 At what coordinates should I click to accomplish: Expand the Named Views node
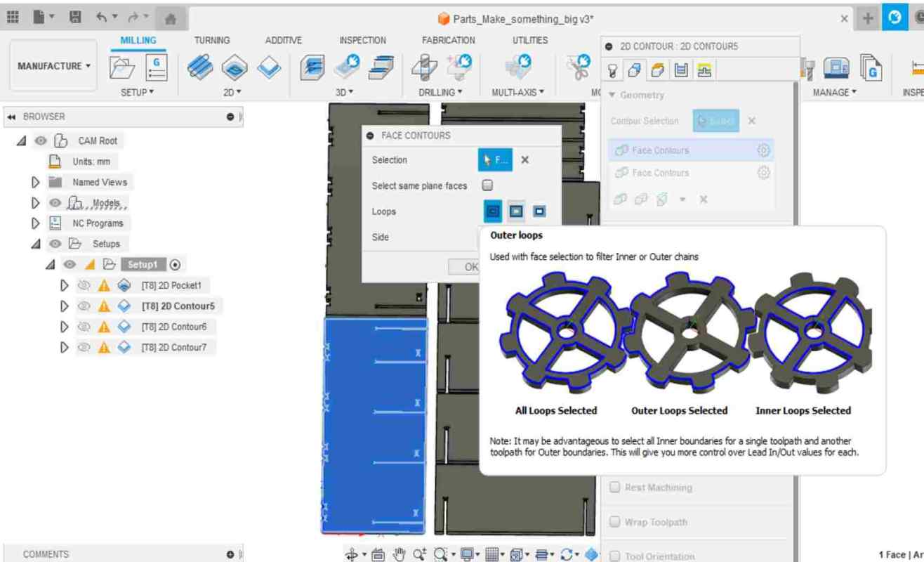pyautogui.click(x=36, y=182)
